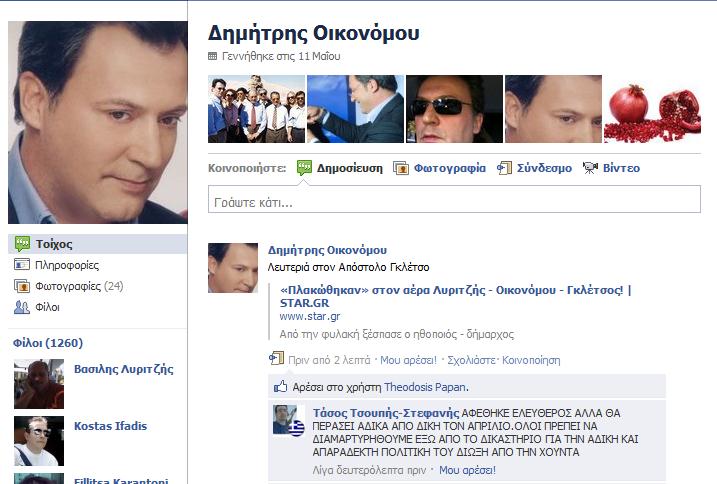Open the sunglasses man photo thumbnail
717x484 pixels.
[x=454, y=109]
